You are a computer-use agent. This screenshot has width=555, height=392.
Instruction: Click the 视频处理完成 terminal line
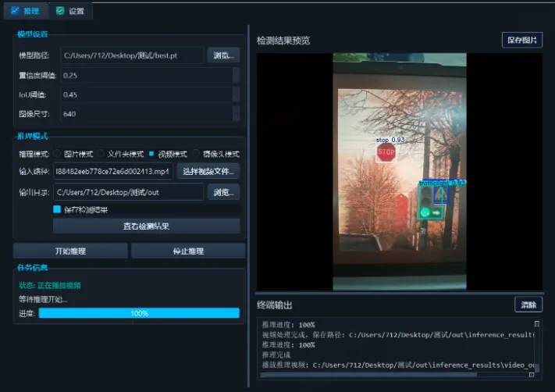pos(398,335)
